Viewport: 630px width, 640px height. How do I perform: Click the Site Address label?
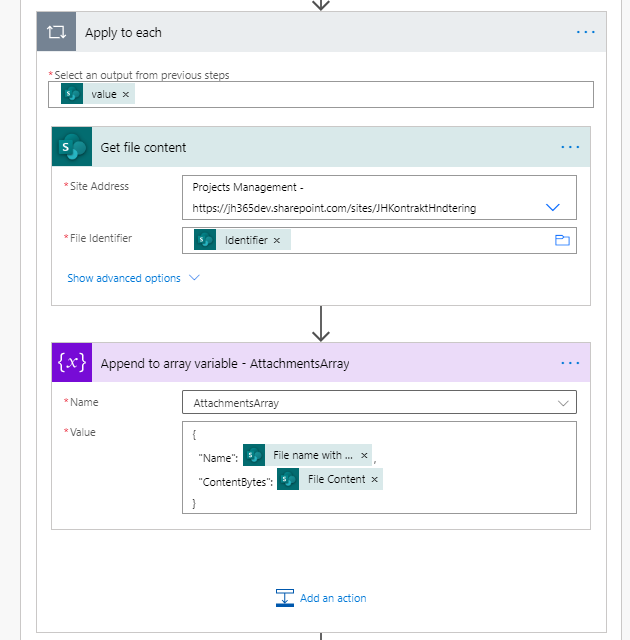pos(99,186)
